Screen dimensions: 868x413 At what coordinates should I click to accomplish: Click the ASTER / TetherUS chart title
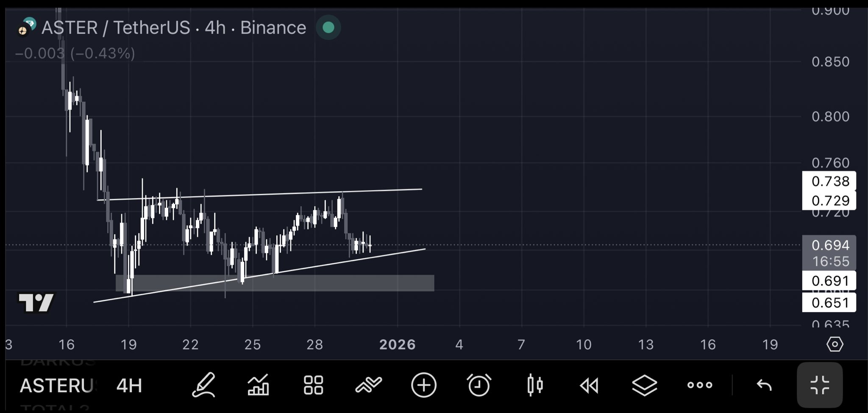pos(174,28)
